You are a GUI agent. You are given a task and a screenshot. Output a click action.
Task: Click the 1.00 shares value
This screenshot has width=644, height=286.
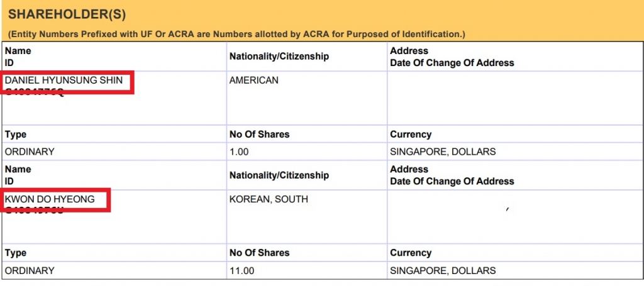coord(239,151)
